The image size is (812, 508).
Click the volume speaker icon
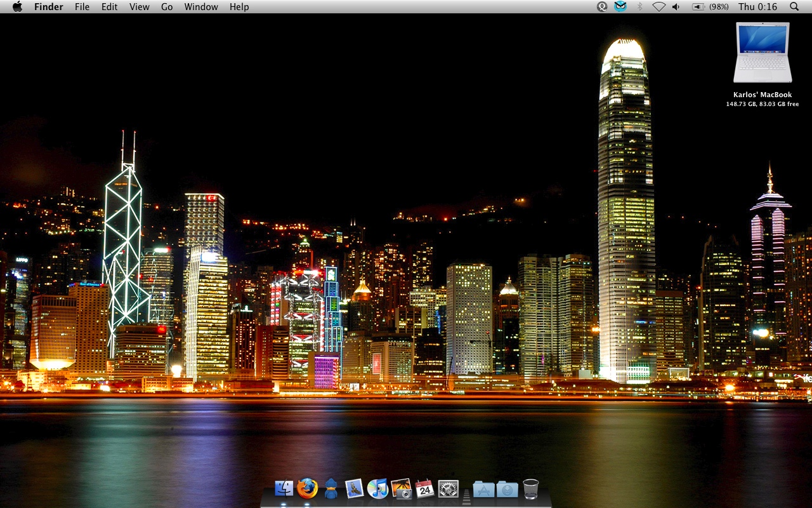pyautogui.click(x=676, y=7)
